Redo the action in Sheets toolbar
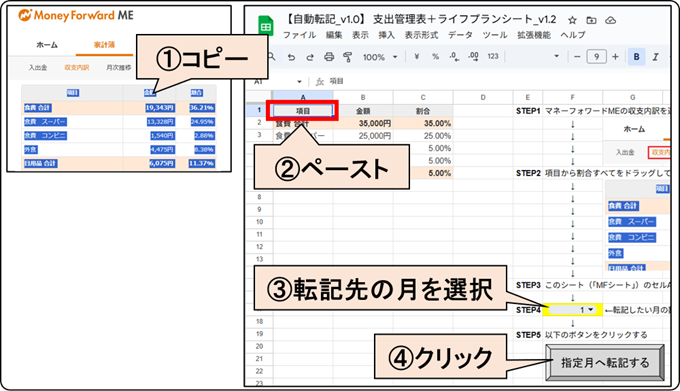This screenshot has width=680, height=391. pyautogui.click(x=310, y=57)
